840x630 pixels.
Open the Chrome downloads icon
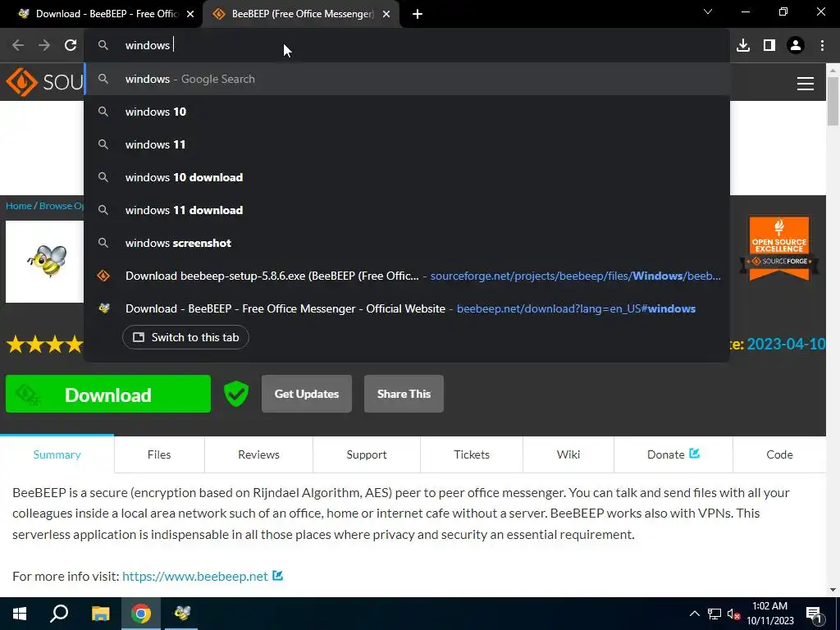742,45
